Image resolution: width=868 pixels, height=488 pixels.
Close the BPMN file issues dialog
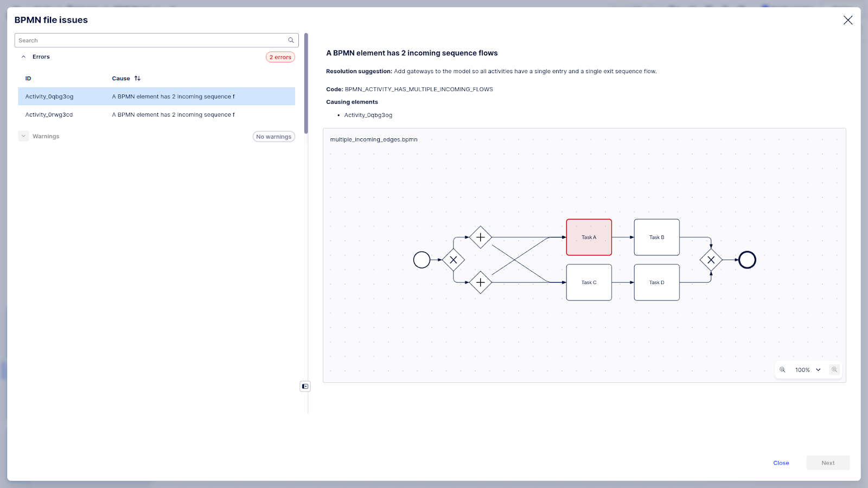(847, 20)
